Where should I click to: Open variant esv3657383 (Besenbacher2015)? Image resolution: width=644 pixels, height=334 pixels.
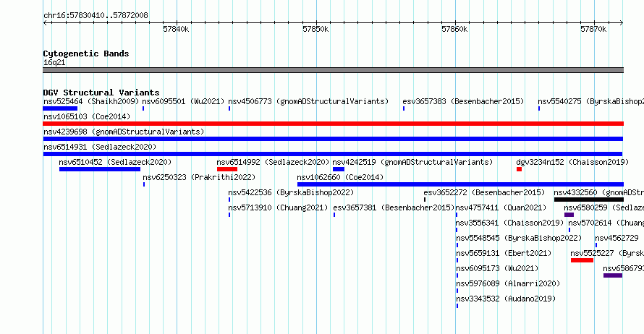[x=463, y=101]
